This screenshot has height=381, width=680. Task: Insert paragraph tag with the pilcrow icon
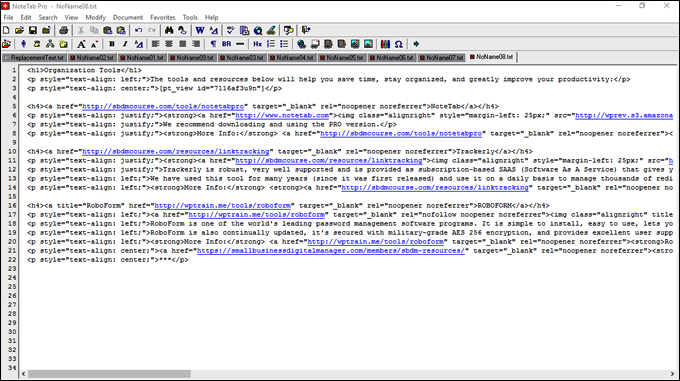pyautogui.click(x=213, y=44)
